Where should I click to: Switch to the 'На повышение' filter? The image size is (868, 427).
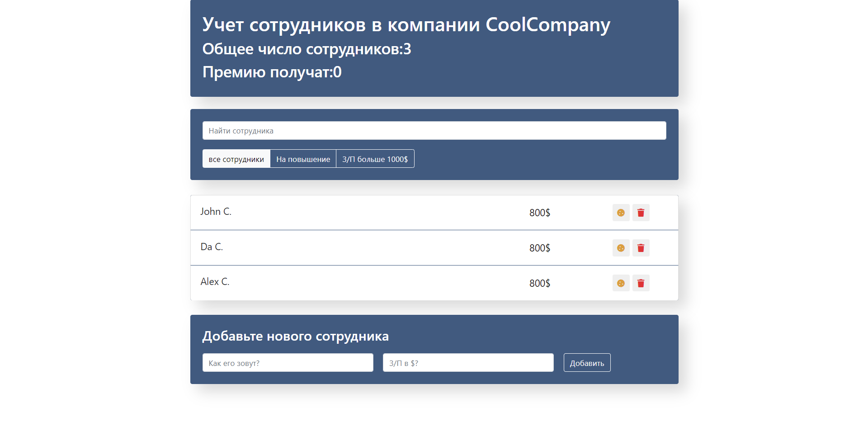point(303,159)
